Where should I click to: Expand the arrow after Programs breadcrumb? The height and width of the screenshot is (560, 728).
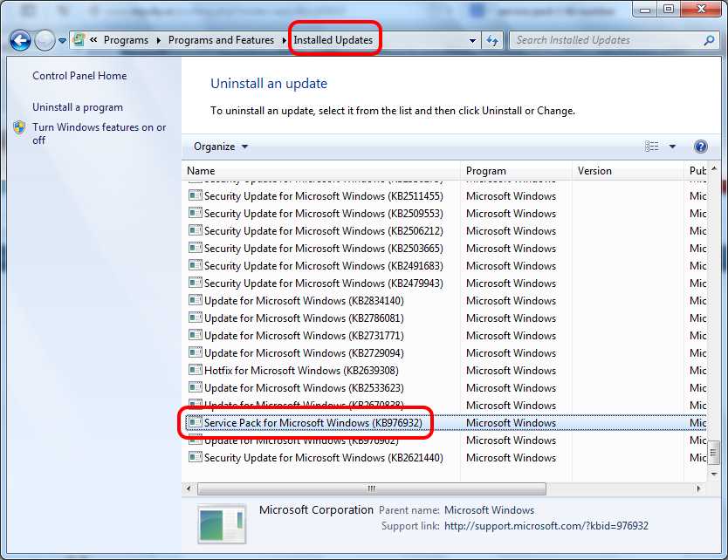(x=158, y=41)
